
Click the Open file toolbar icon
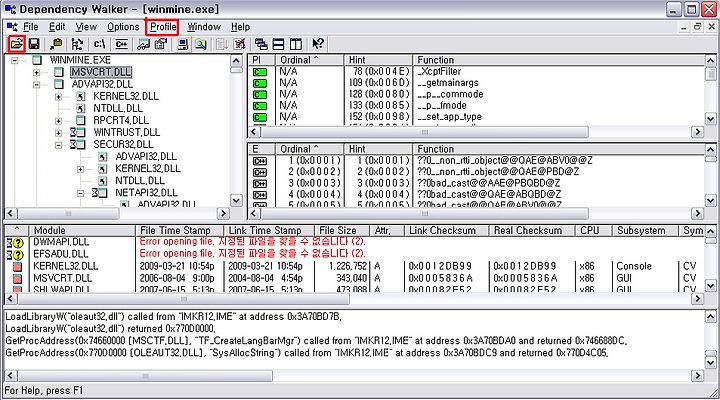coord(17,44)
